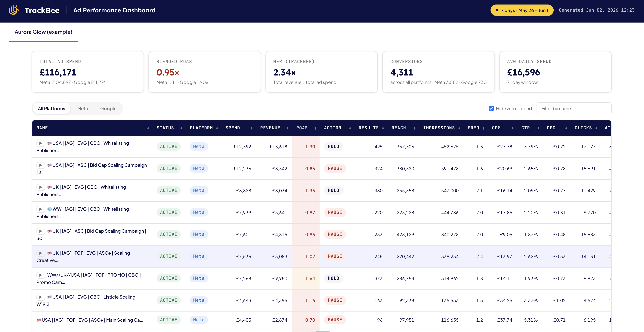Click the £34.25 CPM value
The width and height of the screenshot is (644, 332).
coord(504,300)
